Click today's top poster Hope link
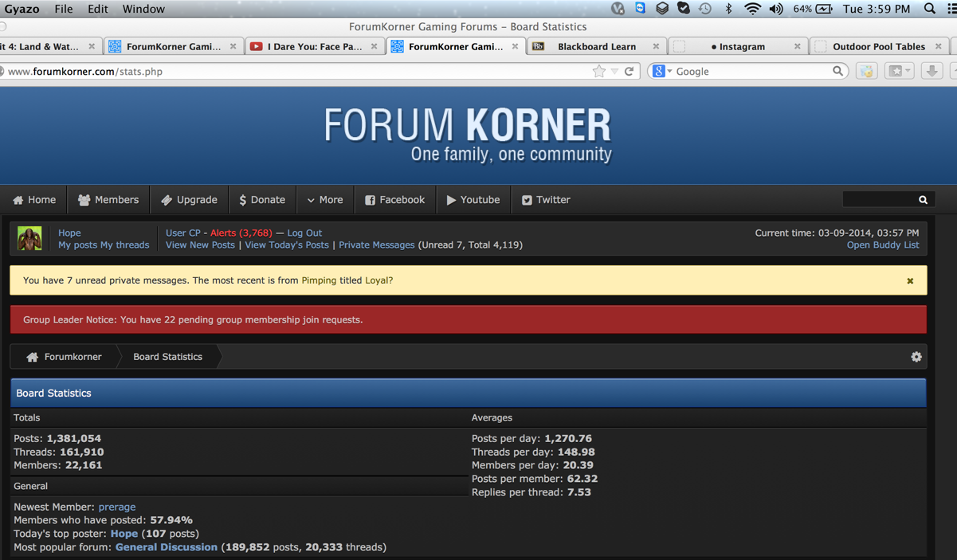Screen dimensions: 957x560 pos(124,534)
